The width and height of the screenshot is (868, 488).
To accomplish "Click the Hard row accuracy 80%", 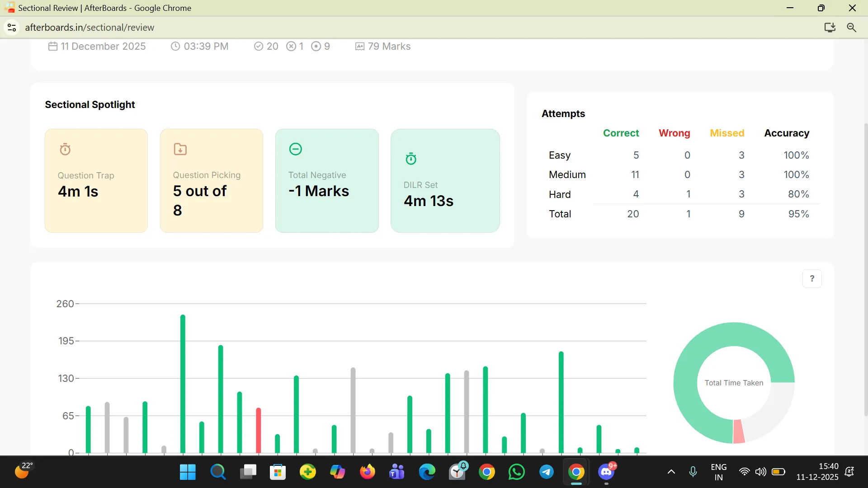I will pos(798,194).
